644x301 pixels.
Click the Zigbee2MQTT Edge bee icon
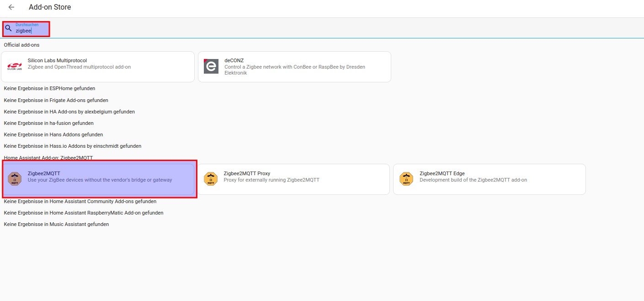point(406,179)
